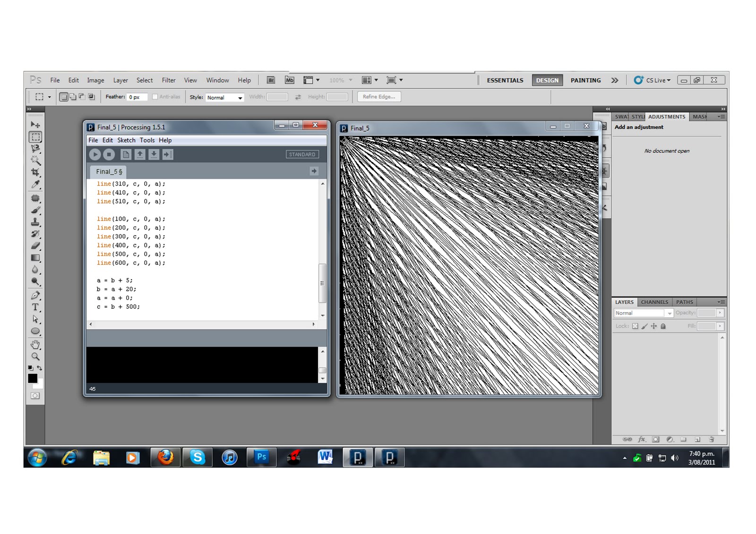Click the Processing Stop button
This screenshot has height=534, width=756.
click(x=109, y=154)
